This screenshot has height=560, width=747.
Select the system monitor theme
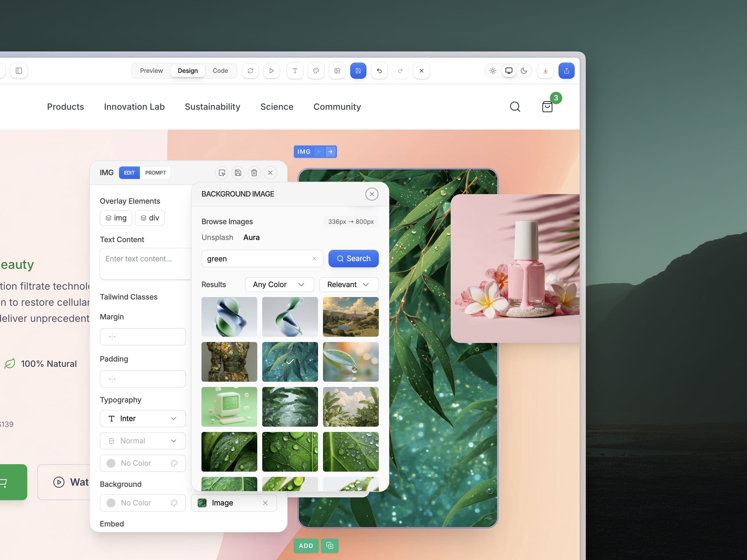click(509, 71)
